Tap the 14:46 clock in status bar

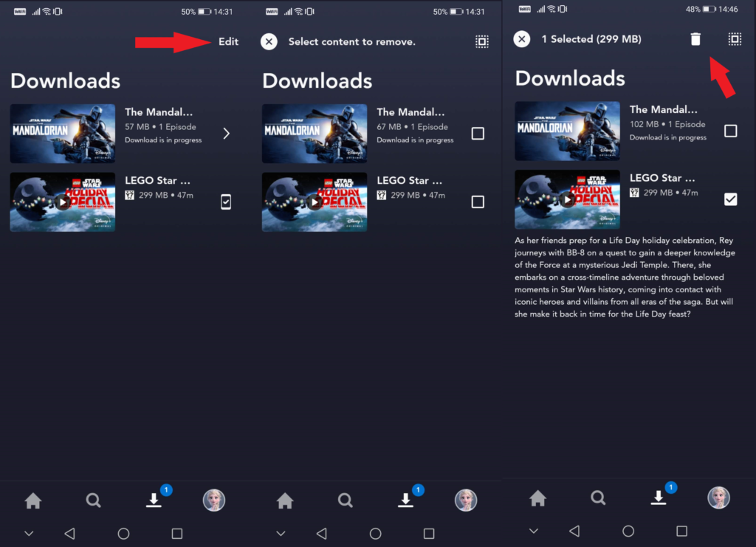[728, 9]
